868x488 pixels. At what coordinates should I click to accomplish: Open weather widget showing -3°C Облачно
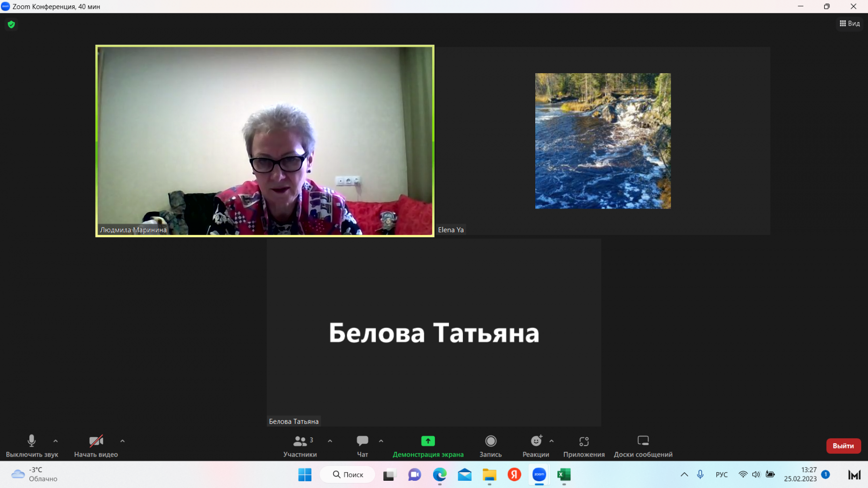[34, 475]
